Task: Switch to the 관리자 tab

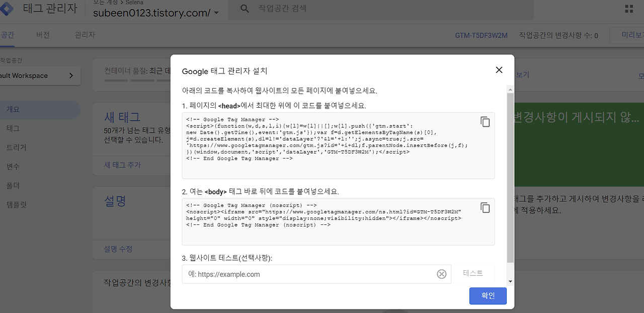Action: pyautogui.click(x=85, y=35)
